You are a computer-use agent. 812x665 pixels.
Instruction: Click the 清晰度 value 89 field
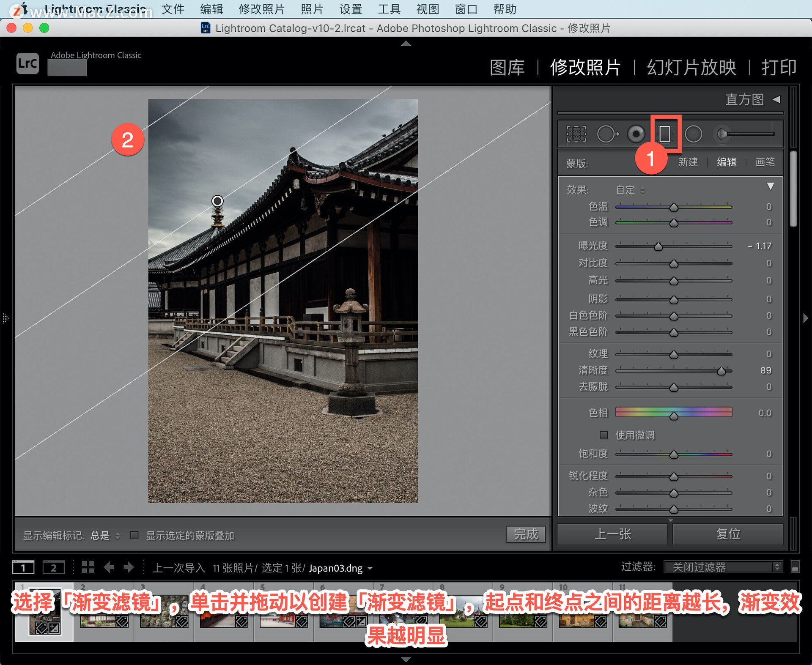(x=765, y=370)
